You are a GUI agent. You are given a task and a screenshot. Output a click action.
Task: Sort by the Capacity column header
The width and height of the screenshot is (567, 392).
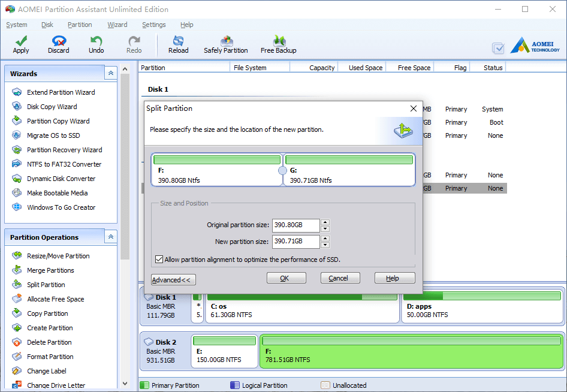click(x=314, y=68)
